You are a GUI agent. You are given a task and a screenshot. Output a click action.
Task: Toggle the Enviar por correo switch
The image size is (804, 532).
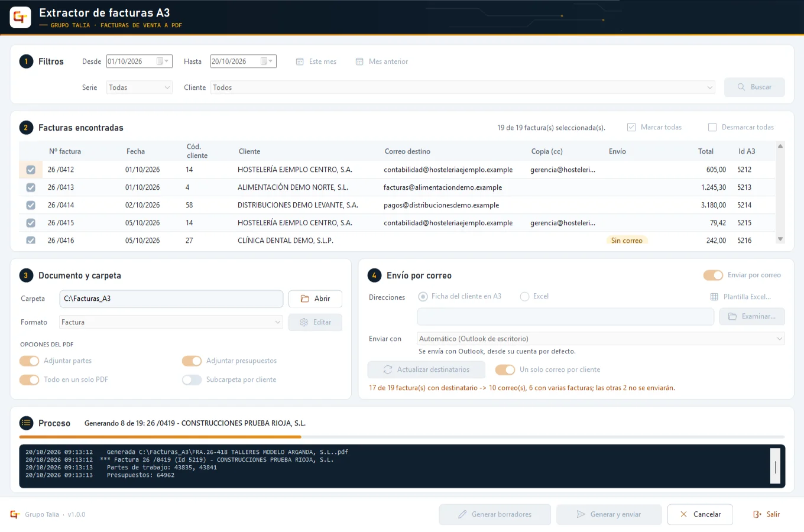click(x=713, y=275)
